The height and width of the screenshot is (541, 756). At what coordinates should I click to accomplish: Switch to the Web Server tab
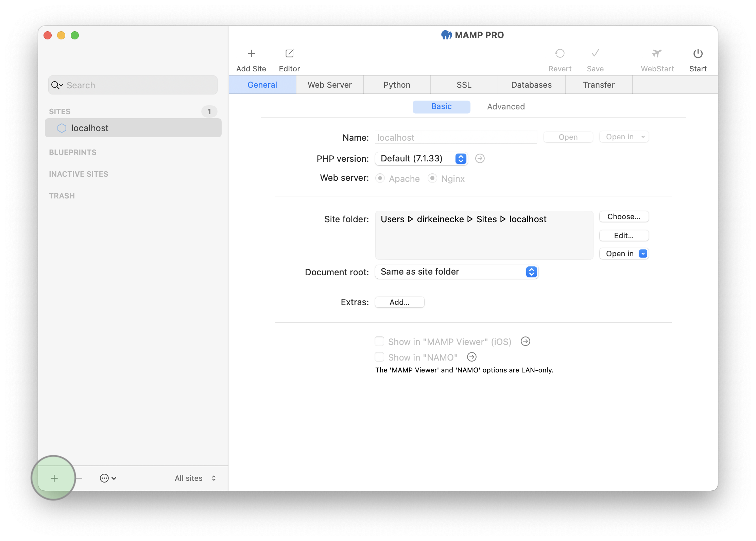click(329, 85)
